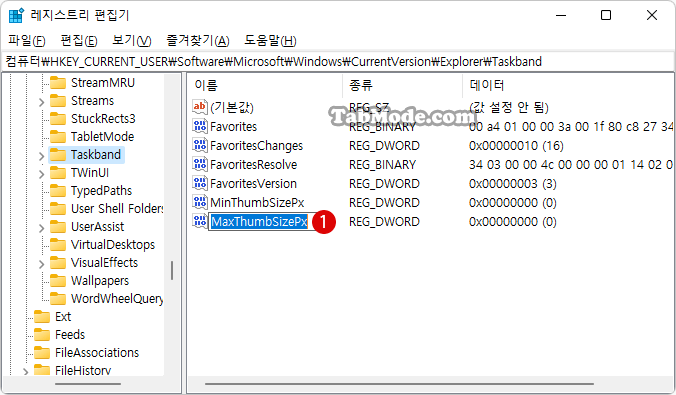Click the Taskband folder icon
The image size is (676, 395).
point(58,154)
